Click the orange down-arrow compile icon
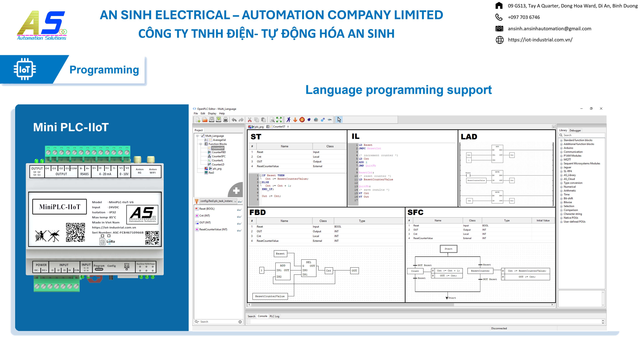 click(x=295, y=120)
